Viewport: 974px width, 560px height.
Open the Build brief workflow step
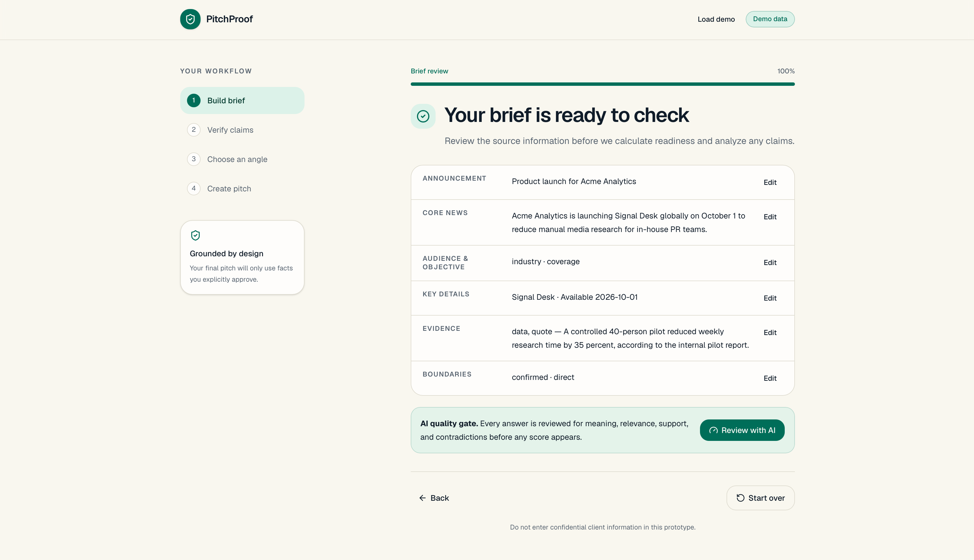pos(242,100)
